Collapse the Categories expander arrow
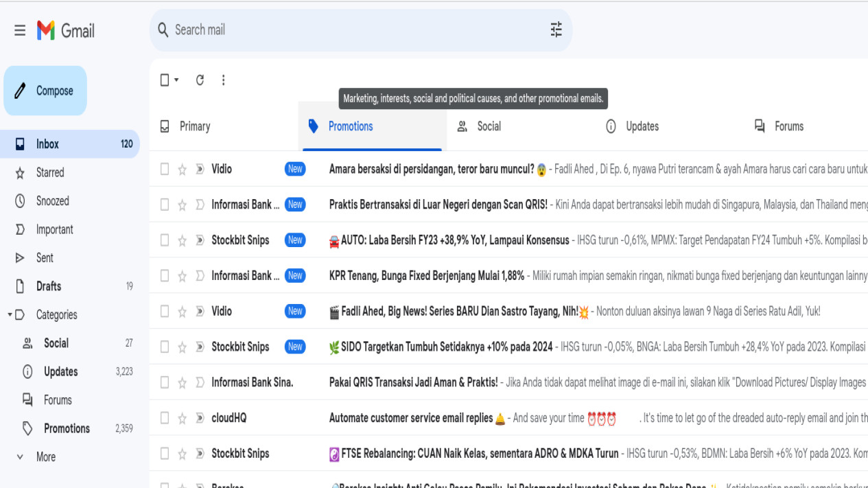Image resolution: width=868 pixels, height=488 pixels. [x=10, y=315]
